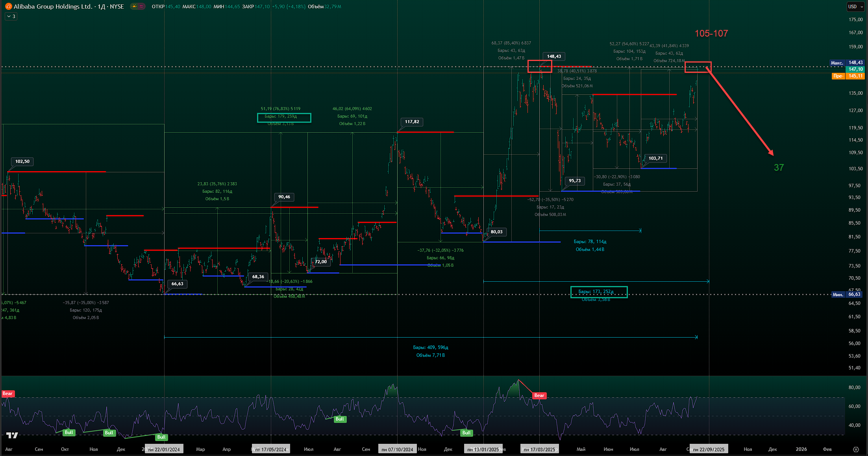868x456 pixels.
Task: Click the Alibaba Group Holdings Ltd. symbol title
Action: 53,7
